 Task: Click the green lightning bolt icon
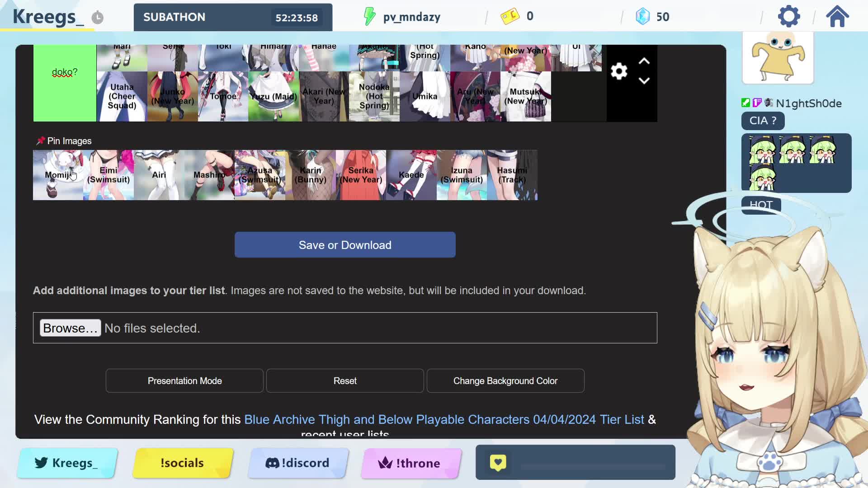point(369,17)
